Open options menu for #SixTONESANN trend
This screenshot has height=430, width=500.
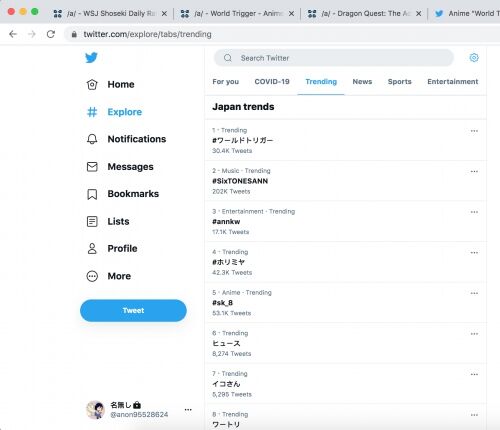coord(474,172)
